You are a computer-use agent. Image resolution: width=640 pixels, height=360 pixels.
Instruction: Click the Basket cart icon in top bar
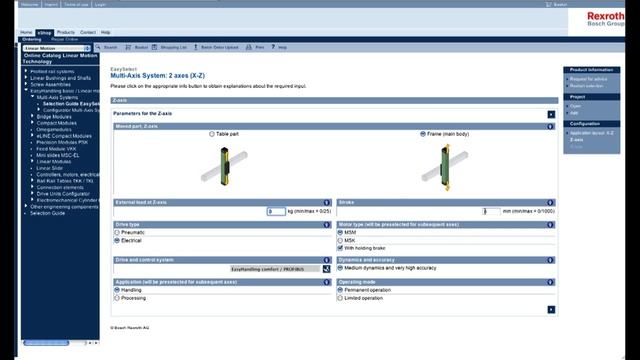pos(548,4)
